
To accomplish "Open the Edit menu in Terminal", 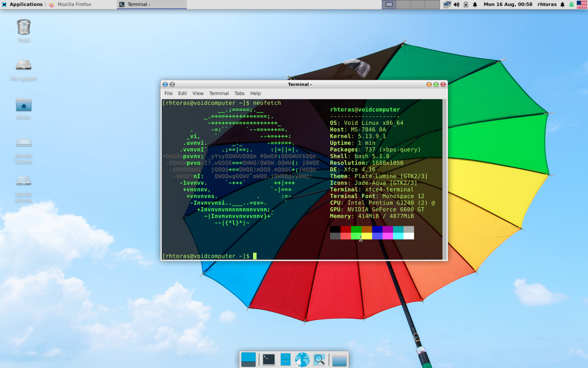I will point(182,93).
